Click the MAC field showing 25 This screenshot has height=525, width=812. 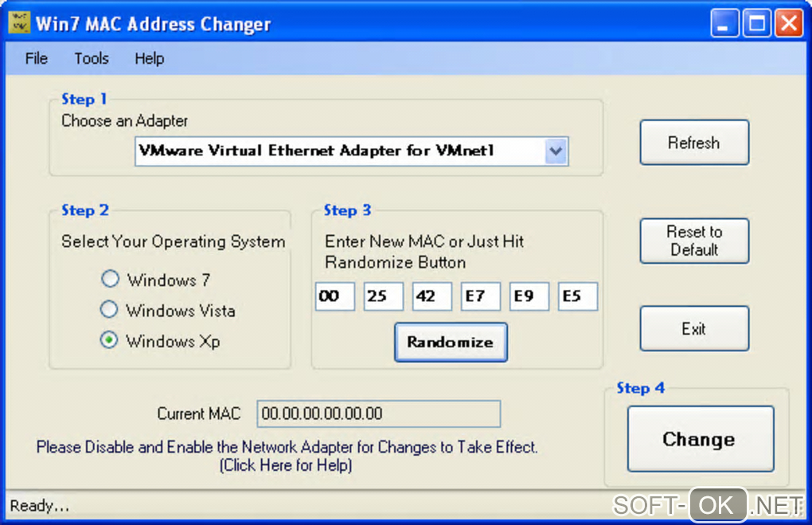[x=383, y=296]
